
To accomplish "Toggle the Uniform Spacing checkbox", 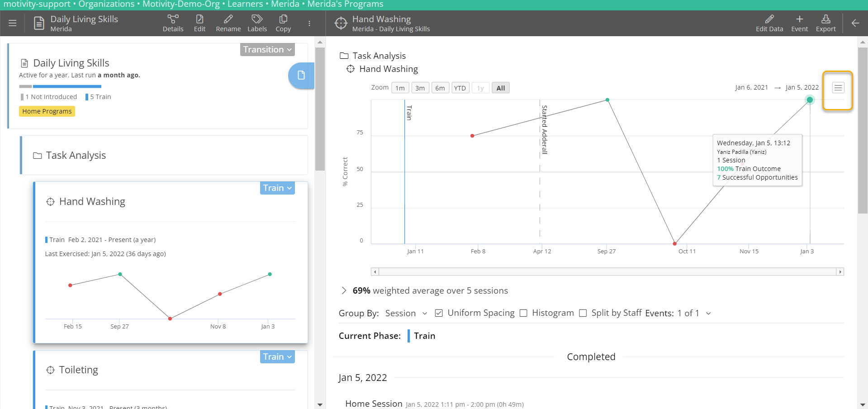I will click(x=439, y=313).
